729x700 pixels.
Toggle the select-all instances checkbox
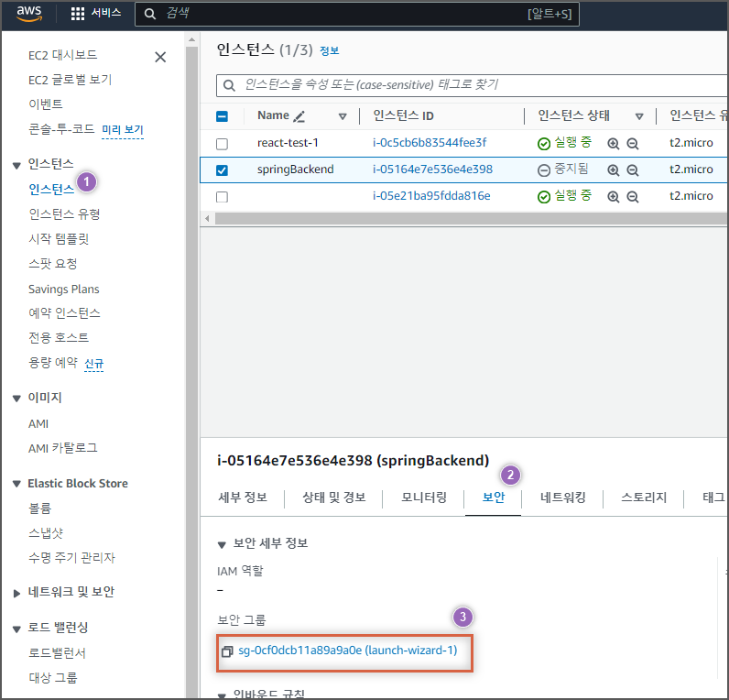click(223, 116)
